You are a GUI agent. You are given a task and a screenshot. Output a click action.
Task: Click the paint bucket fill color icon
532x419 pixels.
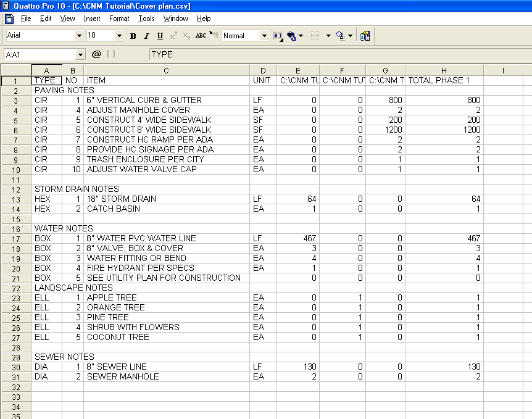point(291,36)
